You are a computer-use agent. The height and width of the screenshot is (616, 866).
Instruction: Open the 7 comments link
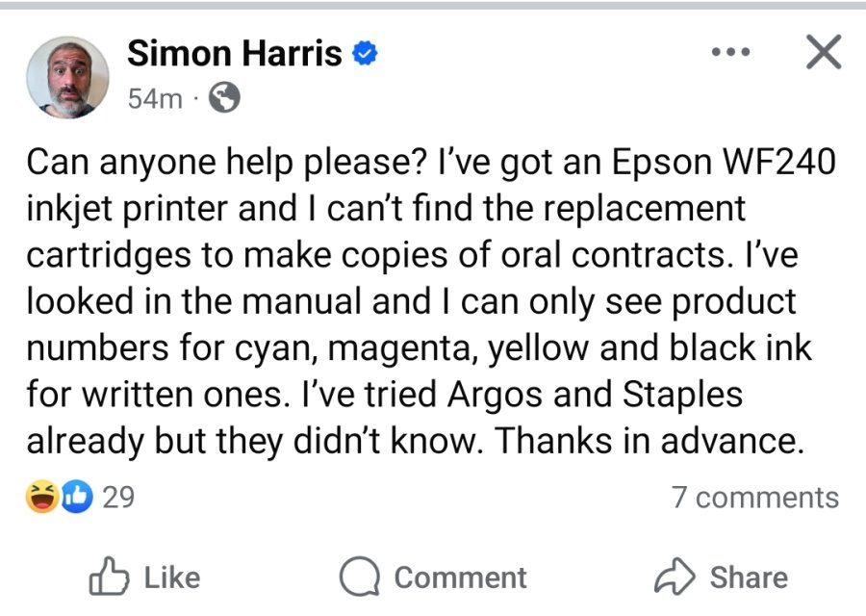755,498
